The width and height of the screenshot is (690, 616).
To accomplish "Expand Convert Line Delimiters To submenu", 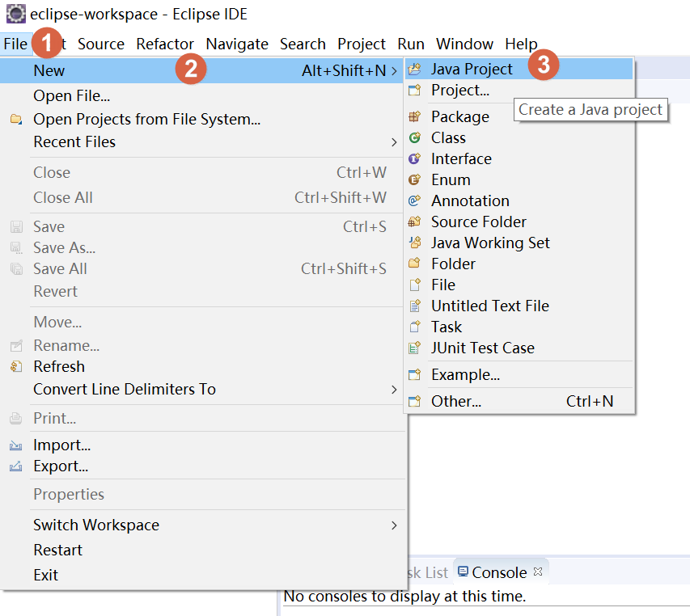I will (394, 389).
